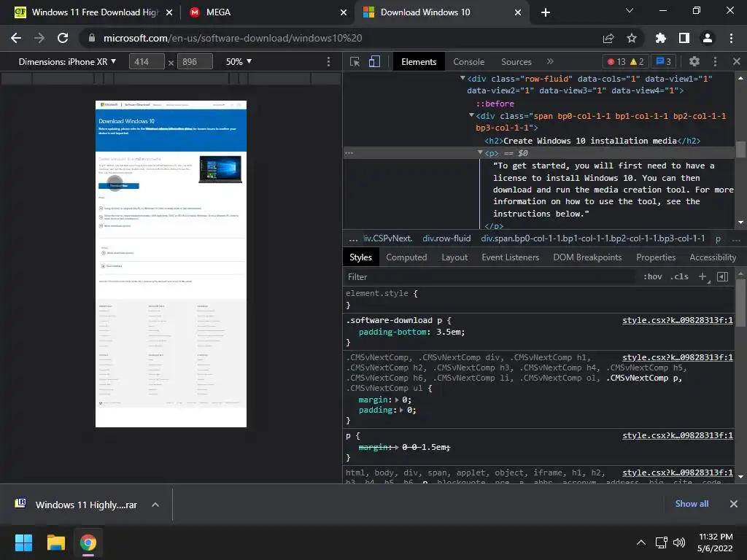Reload the current page
This screenshot has width=747, height=560.
tap(63, 38)
